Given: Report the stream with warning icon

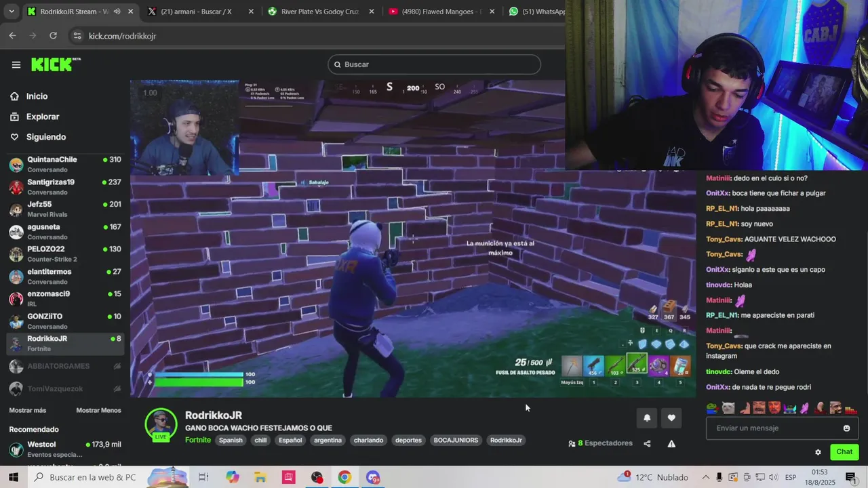Looking at the screenshot, I should pyautogui.click(x=671, y=444).
